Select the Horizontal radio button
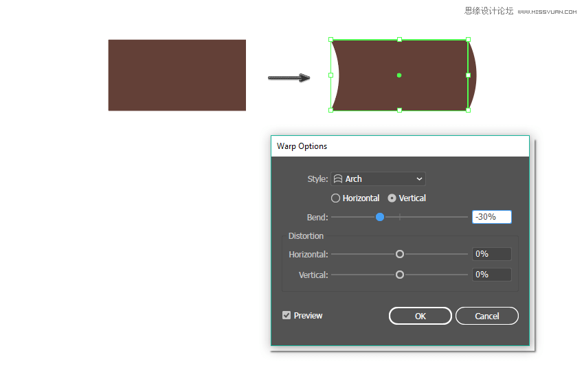 (336, 198)
